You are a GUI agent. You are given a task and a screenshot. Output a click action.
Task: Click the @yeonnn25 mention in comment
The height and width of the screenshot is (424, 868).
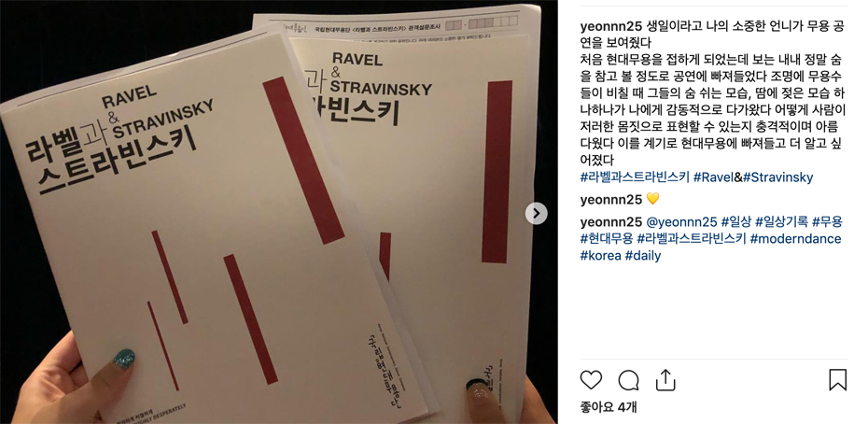coord(681,222)
